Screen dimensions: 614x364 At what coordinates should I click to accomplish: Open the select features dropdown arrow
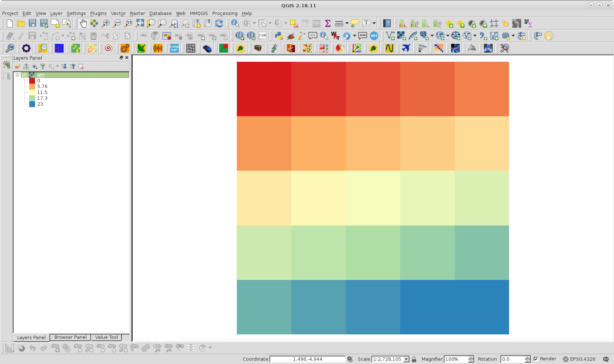point(270,23)
